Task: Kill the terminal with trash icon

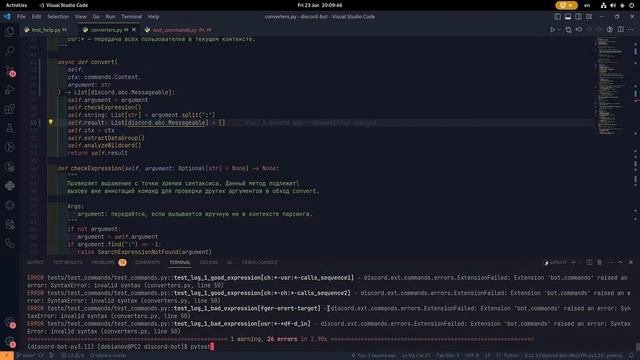Action: [x=599, y=262]
